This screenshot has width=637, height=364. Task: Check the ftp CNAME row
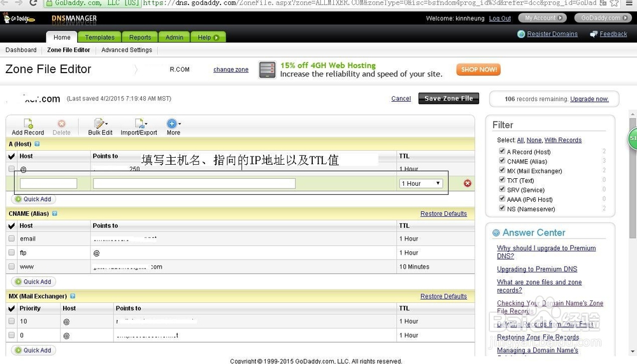(11, 253)
